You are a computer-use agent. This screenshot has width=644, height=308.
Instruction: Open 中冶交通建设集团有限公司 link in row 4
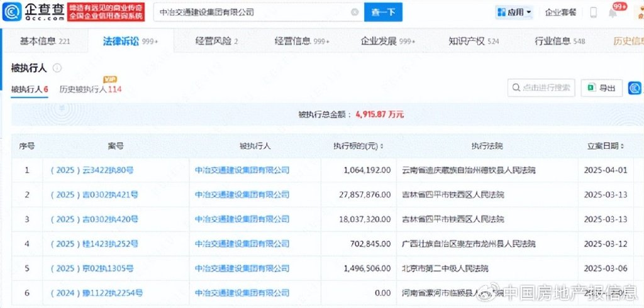pos(242,244)
